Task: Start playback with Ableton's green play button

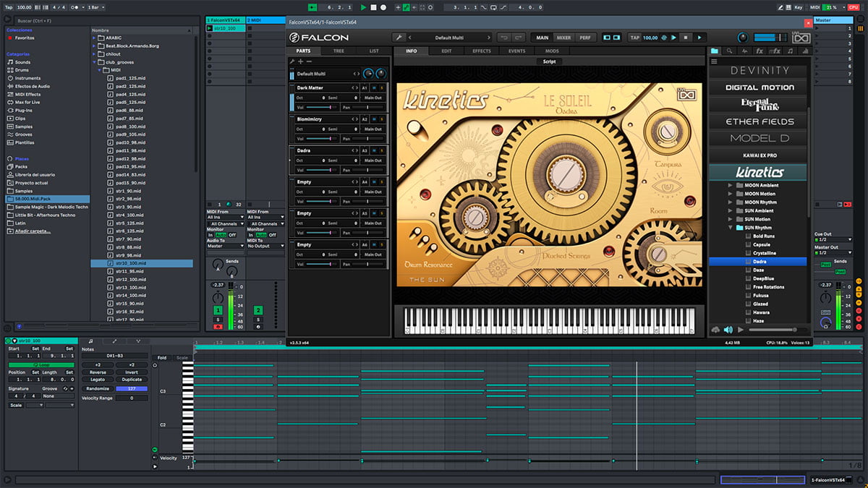Action: [364, 7]
